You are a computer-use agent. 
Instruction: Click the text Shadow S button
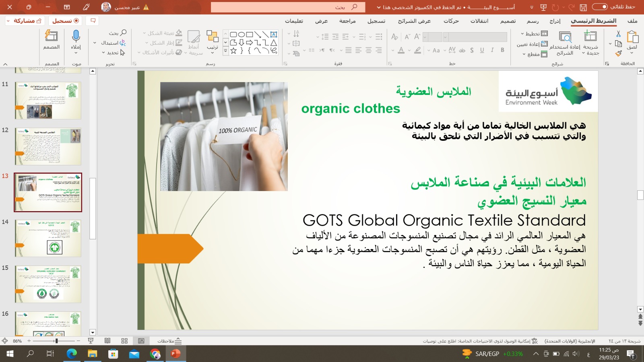(x=472, y=50)
